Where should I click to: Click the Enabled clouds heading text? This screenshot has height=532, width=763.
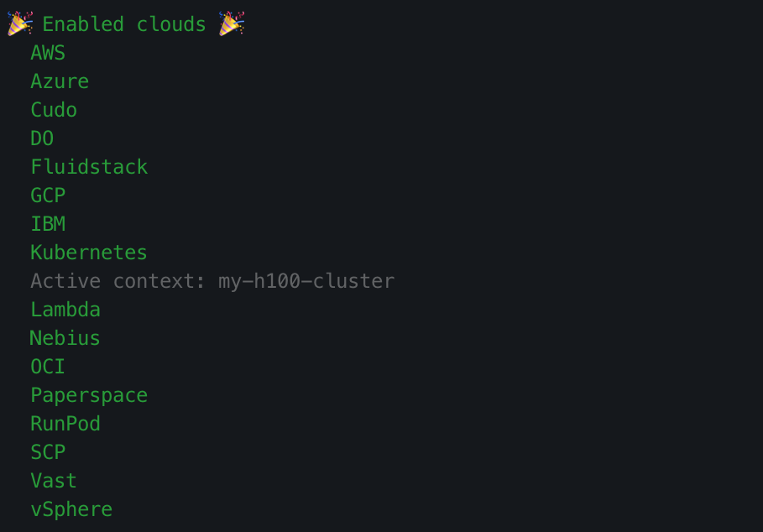click(x=124, y=24)
